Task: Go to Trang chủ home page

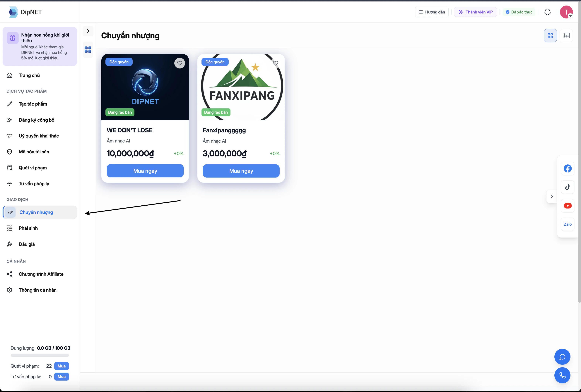Action: coord(40,75)
